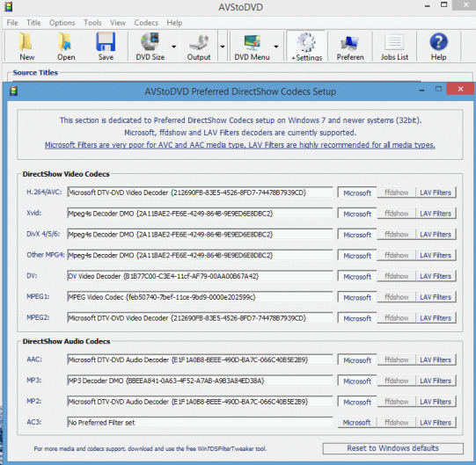
Task: Set MPEG1 codec to LAV Filters
Action: [x=436, y=297]
